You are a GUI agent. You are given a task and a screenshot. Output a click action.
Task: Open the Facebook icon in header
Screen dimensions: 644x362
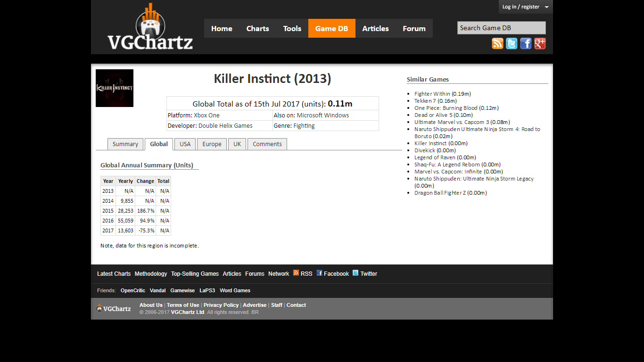526,44
